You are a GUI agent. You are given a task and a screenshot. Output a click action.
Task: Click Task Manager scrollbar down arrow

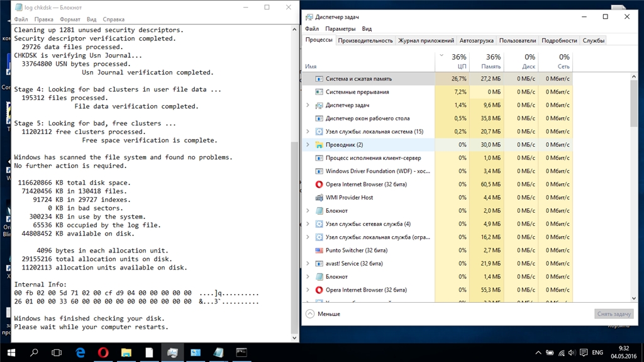point(634,298)
